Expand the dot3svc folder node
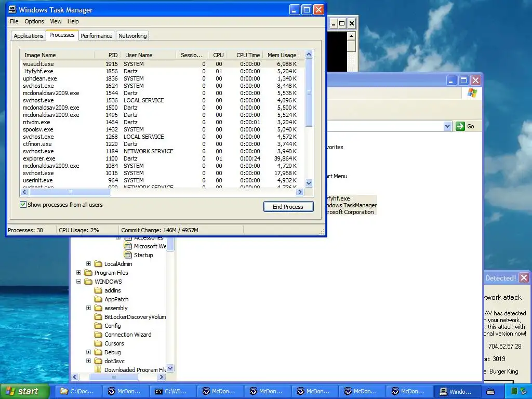This screenshot has width=532, height=399. tap(88, 361)
